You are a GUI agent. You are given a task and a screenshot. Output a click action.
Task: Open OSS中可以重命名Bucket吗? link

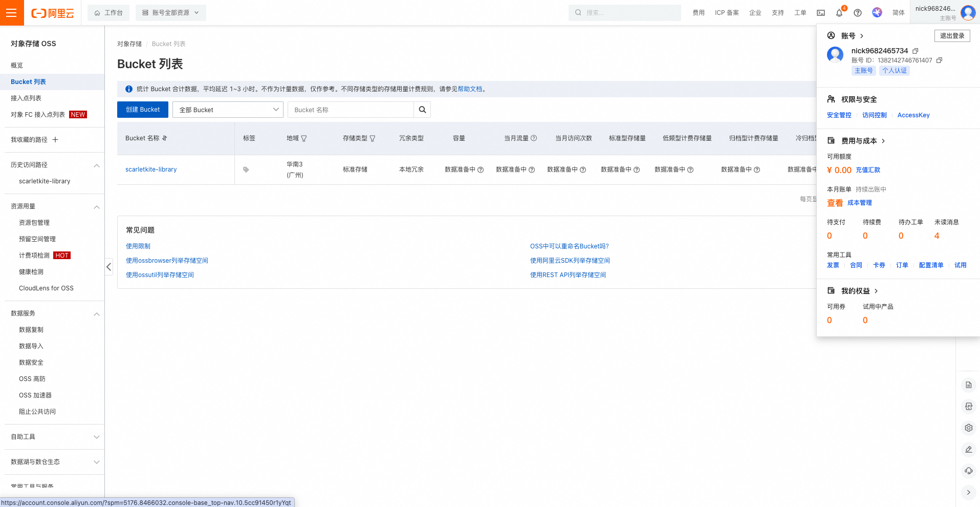pos(570,246)
